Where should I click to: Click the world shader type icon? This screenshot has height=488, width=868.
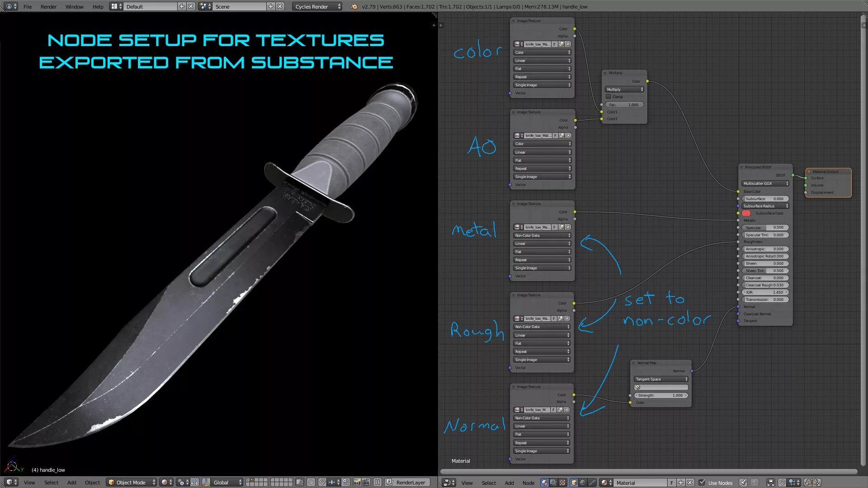click(583, 483)
